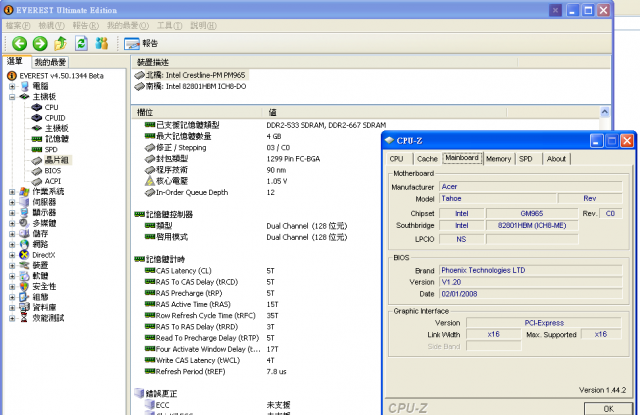The height and width of the screenshot is (415, 640).
Task: Go forward with the green right arrow
Action: click(40, 43)
